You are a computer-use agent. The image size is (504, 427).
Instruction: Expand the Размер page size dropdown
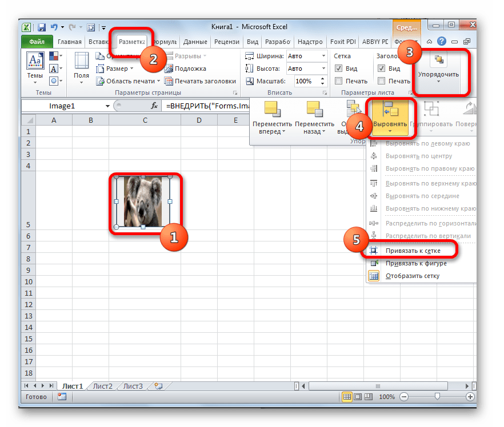point(131,69)
